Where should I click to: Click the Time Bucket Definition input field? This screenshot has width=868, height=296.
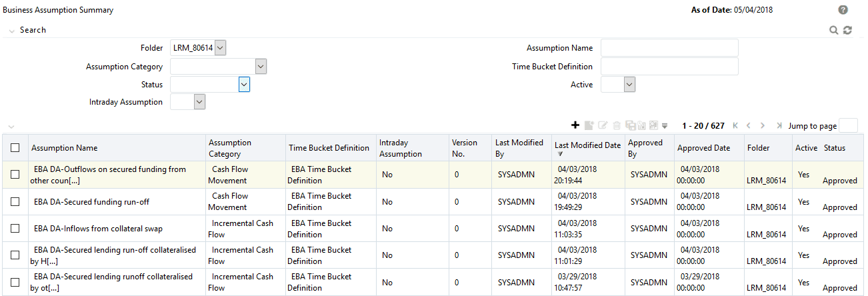(x=669, y=67)
